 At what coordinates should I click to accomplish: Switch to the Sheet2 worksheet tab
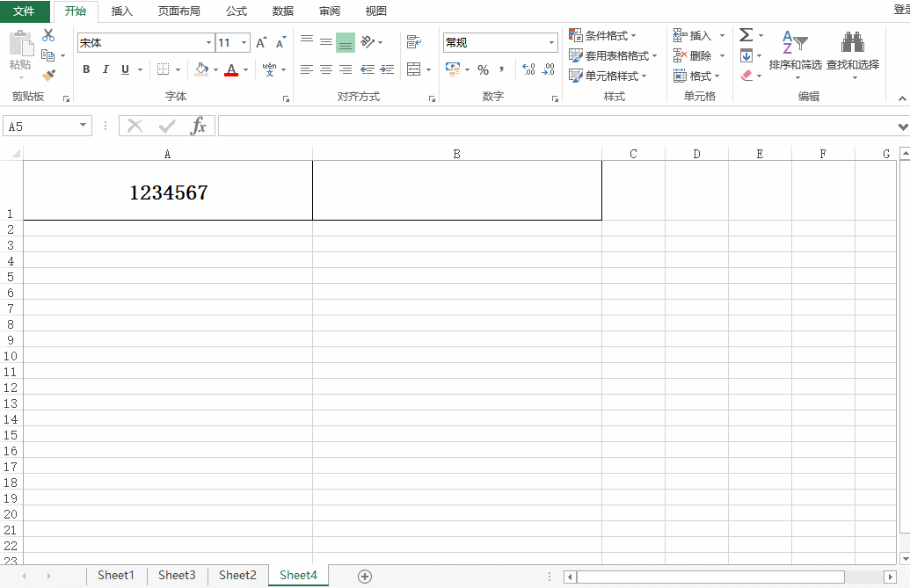[237, 575]
